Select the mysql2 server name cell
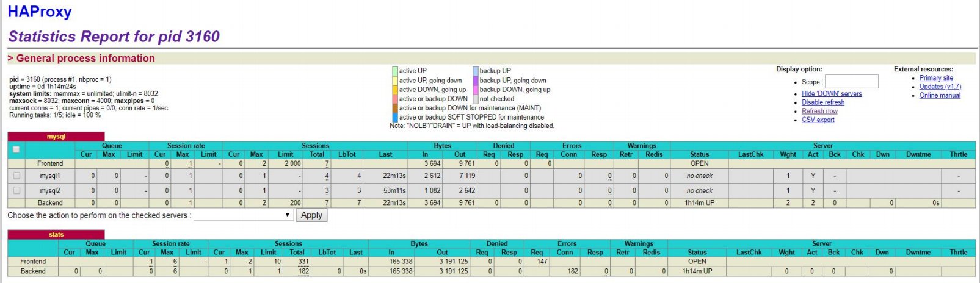 coord(50,190)
